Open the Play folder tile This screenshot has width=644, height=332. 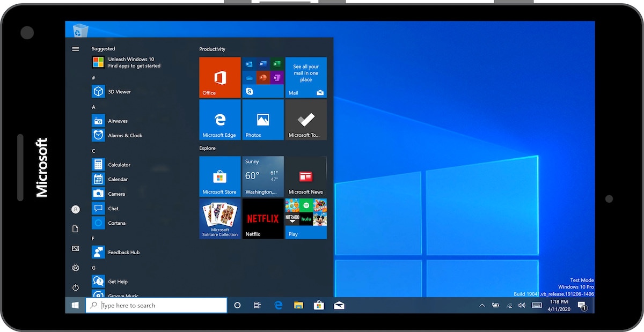(x=306, y=219)
